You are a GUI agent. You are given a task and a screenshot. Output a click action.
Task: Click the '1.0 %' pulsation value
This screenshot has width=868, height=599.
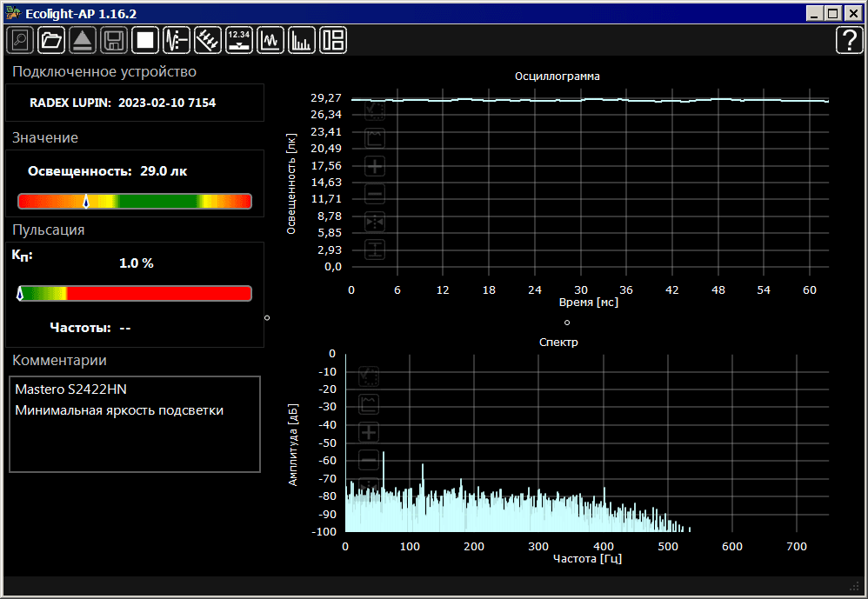point(137,263)
